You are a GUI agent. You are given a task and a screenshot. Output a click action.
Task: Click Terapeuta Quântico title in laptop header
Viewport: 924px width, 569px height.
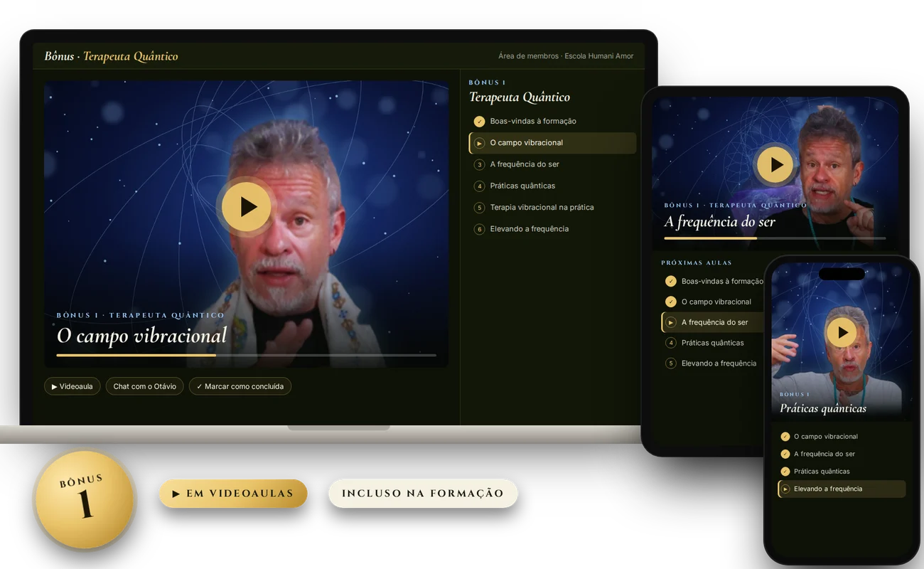131,56
